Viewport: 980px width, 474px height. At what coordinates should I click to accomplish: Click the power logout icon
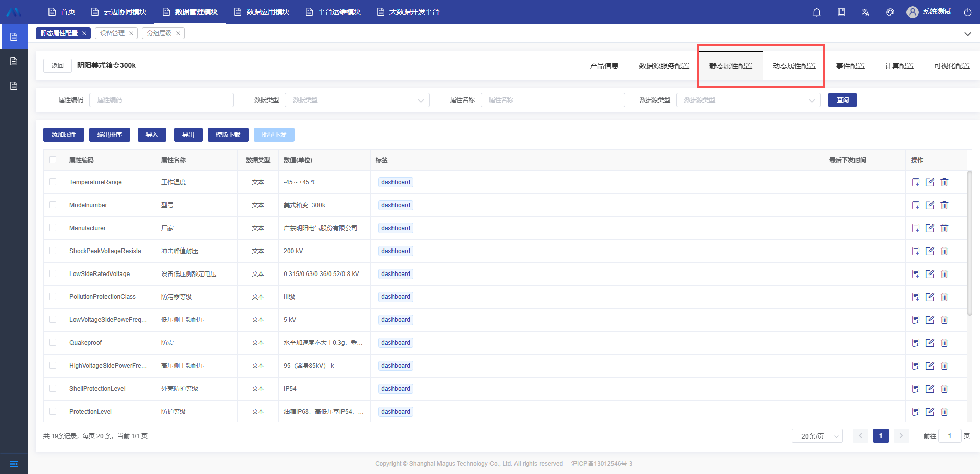(968, 12)
